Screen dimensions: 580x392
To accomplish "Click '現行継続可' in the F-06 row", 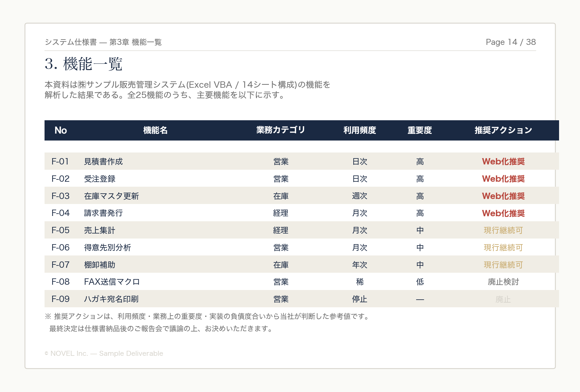I will click(x=503, y=247).
